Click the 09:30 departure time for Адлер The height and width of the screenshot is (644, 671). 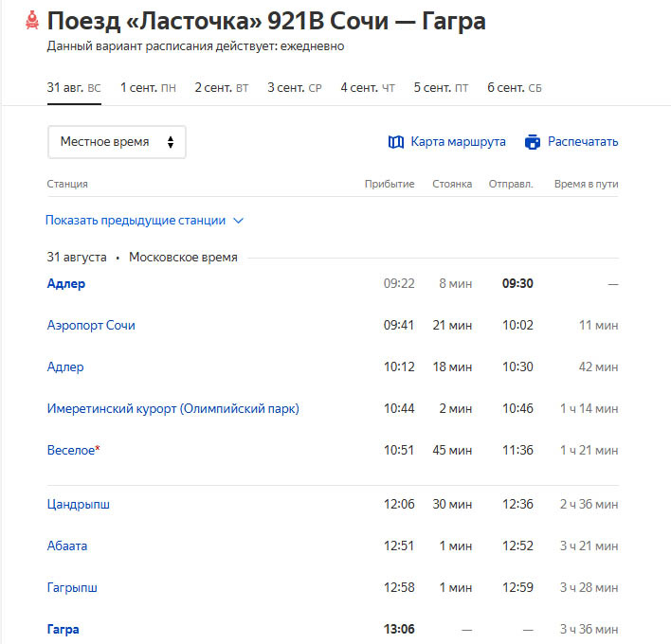point(517,283)
